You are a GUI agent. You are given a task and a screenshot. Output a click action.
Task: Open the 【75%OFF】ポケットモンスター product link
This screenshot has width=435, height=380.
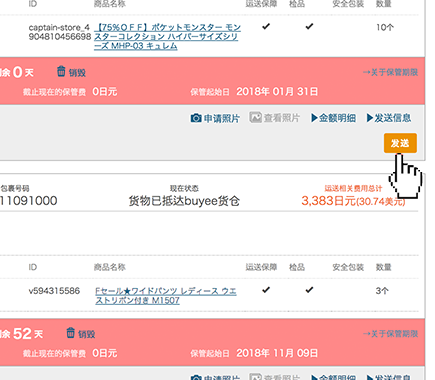(167, 37)
